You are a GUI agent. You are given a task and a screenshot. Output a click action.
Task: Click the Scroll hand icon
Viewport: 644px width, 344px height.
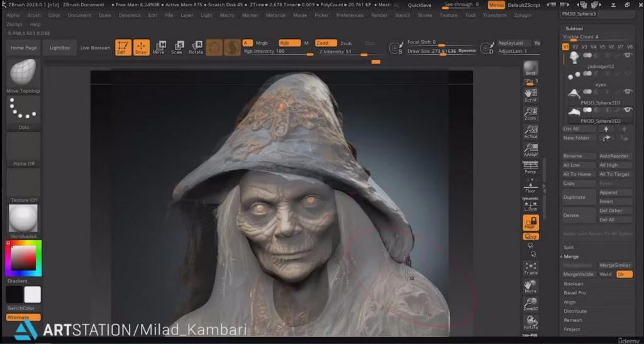tap(531, 95)
